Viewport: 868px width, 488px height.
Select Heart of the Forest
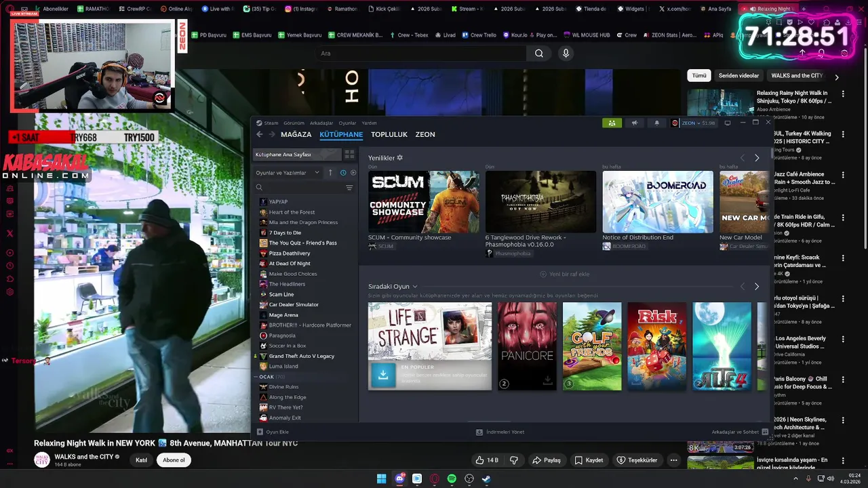tap(292, 212)
